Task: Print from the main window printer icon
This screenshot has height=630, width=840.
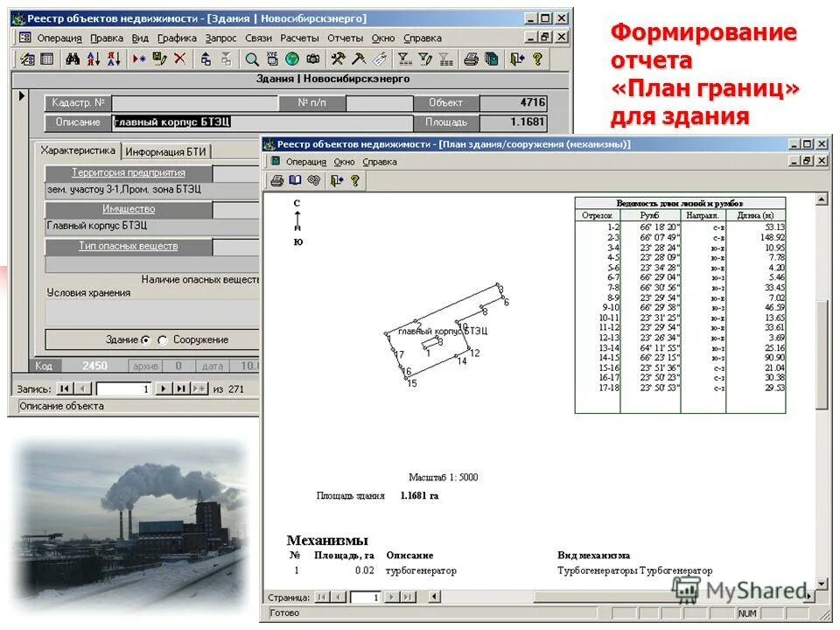Action: 471,59
